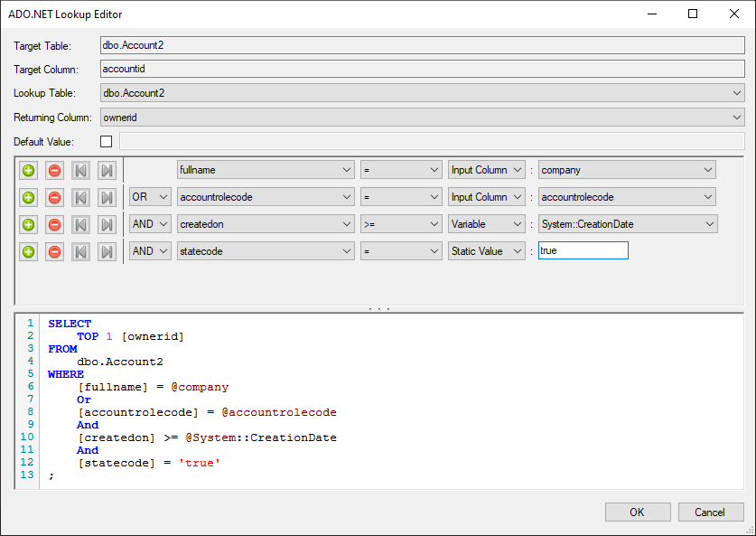Open the System::CreationDate variable dropdown
The image size is (756, 536).
coord(628,224)
